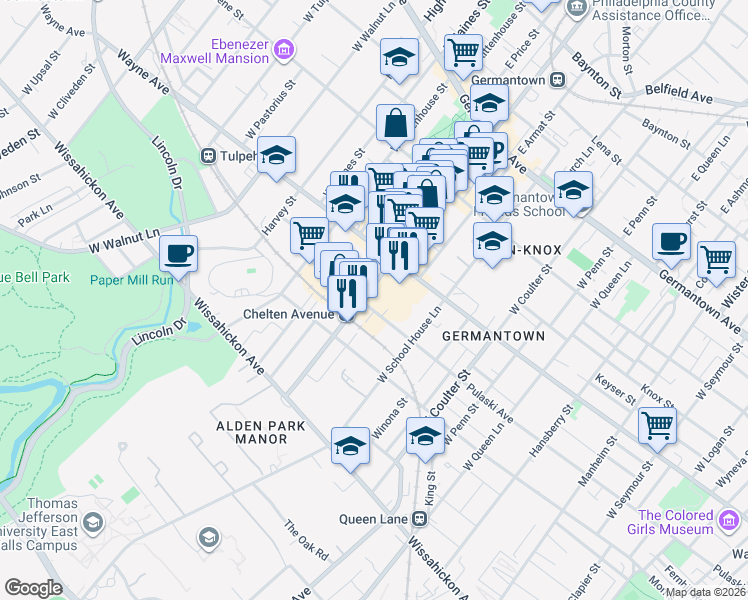The width and height of the screenshot is (748, 600).
Task: Select 'Thomas Jefferson University East Falls Campus' label
Action: click(39, 524)
